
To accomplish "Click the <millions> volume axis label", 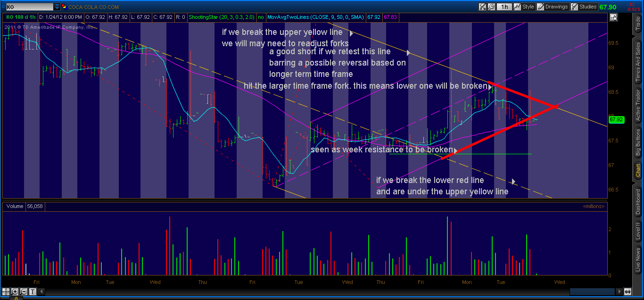I will tap(594, 206).
